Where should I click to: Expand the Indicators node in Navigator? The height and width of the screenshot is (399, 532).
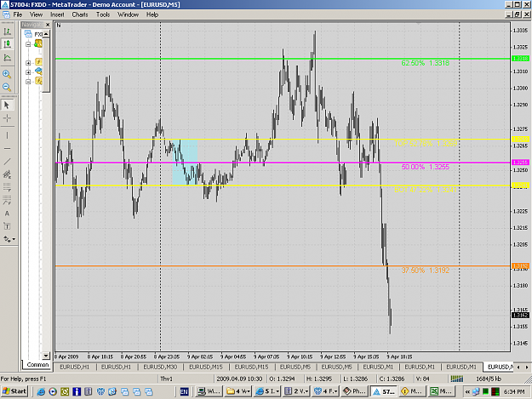(28, 63)
